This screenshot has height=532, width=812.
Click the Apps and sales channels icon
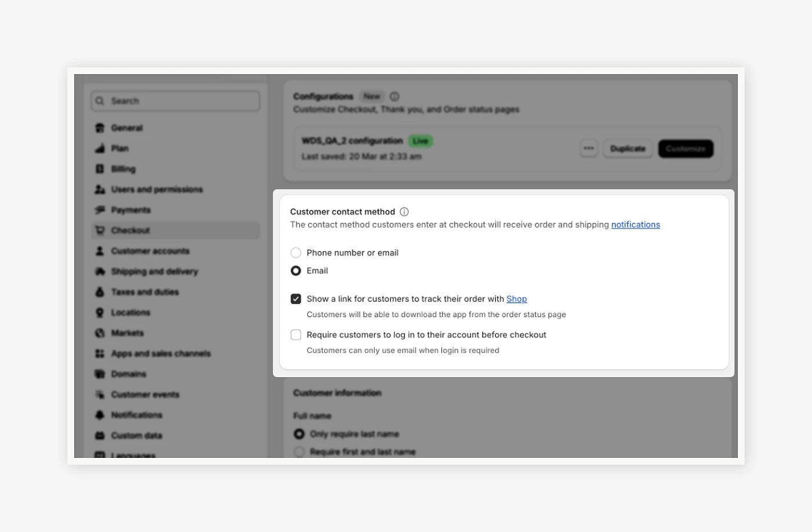coord(100,354)
